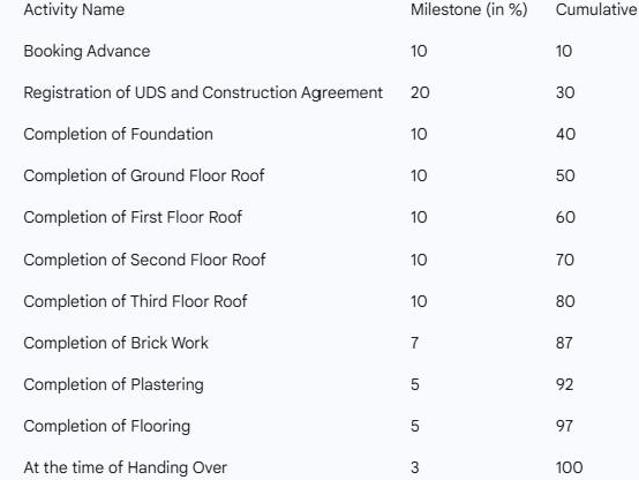639x480 pixels.
Task: Click Completion of First Floor Roof
Action: (132, 217)
